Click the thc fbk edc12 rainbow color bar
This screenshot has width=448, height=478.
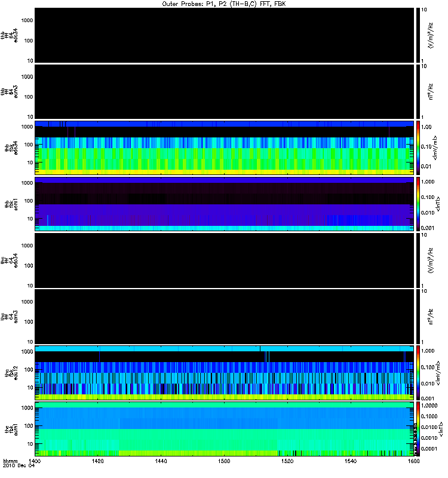tap(418, 372)
